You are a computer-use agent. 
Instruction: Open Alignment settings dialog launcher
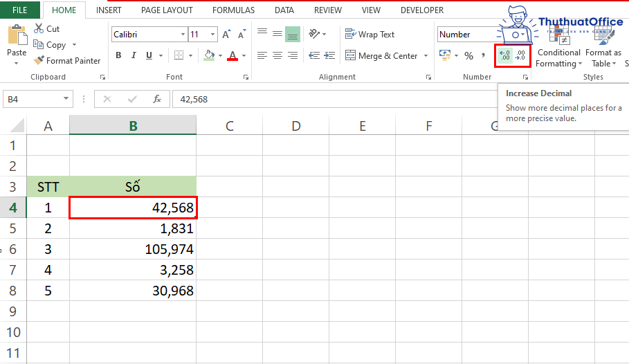428,77
